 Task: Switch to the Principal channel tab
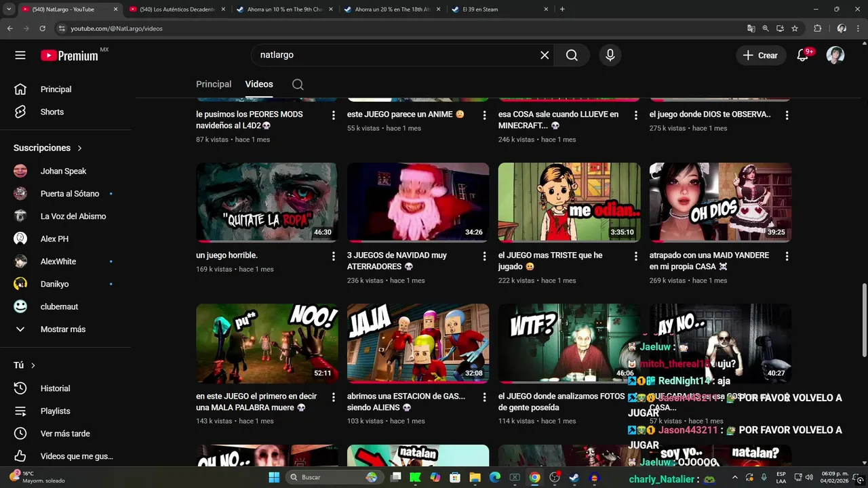214,84
